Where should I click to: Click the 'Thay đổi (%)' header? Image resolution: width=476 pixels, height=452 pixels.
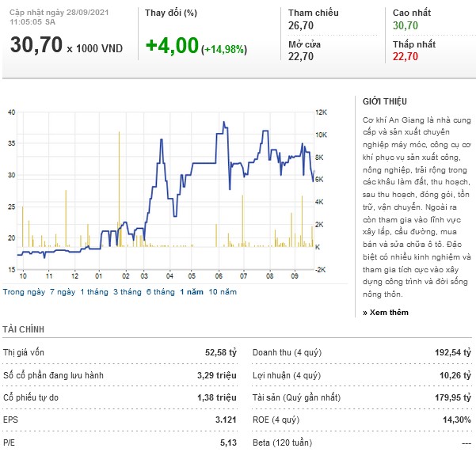[171, 13]
